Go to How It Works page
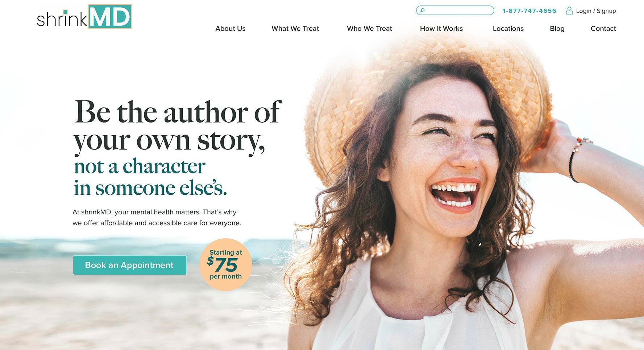 (441, 29)
